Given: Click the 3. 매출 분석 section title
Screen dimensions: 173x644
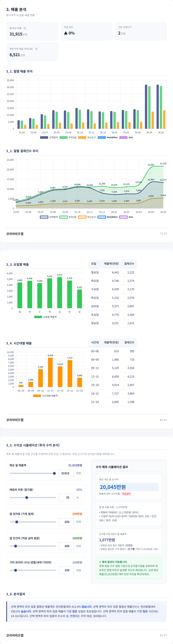Looking at the screenshot, I should [16, 9].
